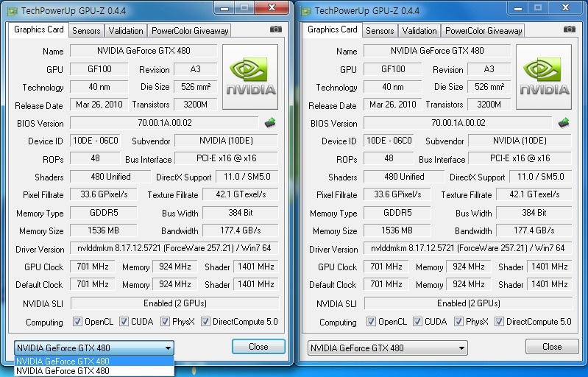The image size is (588, 377).
Task: Click Die Size 526 mm² value in left window
Action: tap(195, 87)
